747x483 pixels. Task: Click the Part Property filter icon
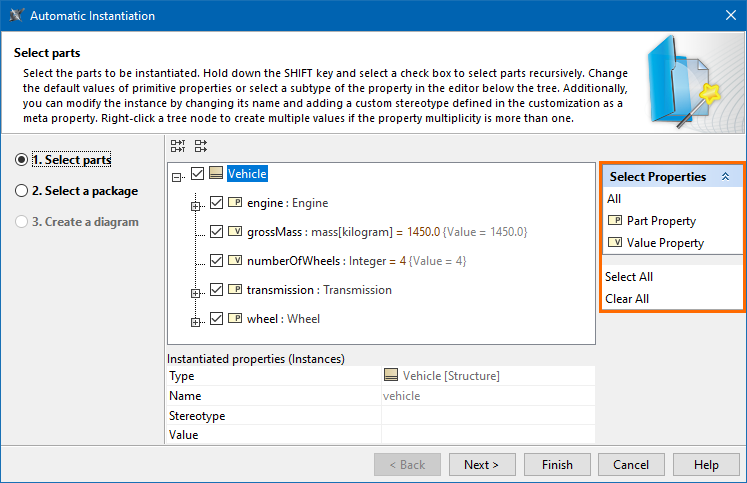615,220
